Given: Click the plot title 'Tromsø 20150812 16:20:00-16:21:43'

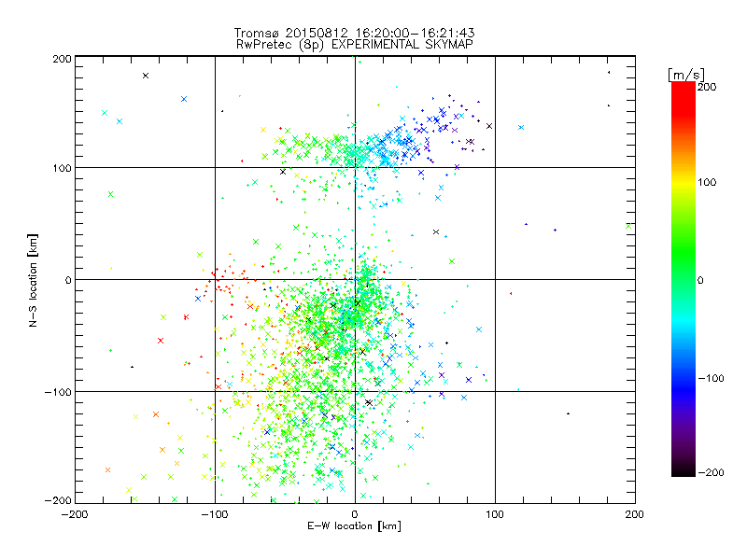Looking at the screenshot, I should pyautogui.click(x=354, y=33).
